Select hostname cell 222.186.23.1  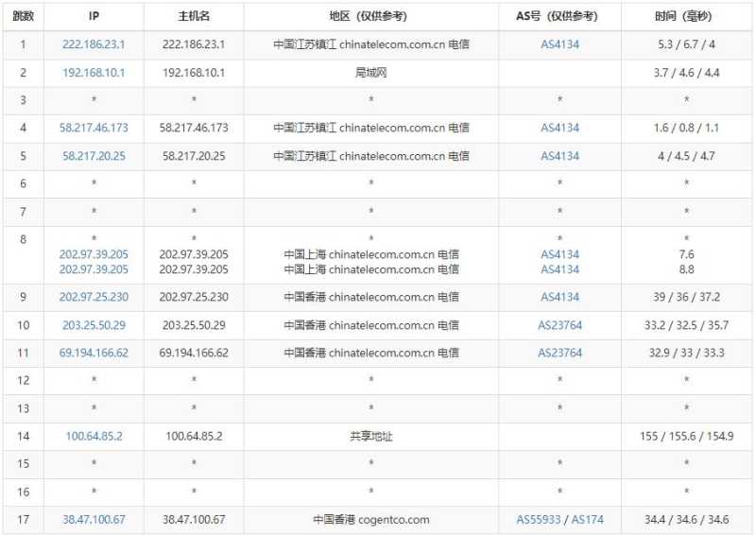(x=194, y=44)
